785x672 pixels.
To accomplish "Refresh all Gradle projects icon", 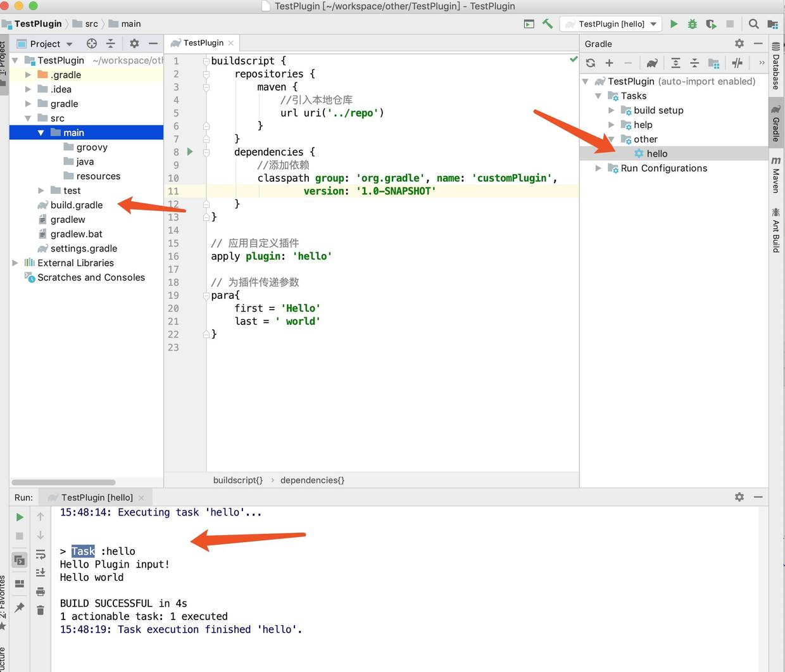I will (x=591, y=63).
